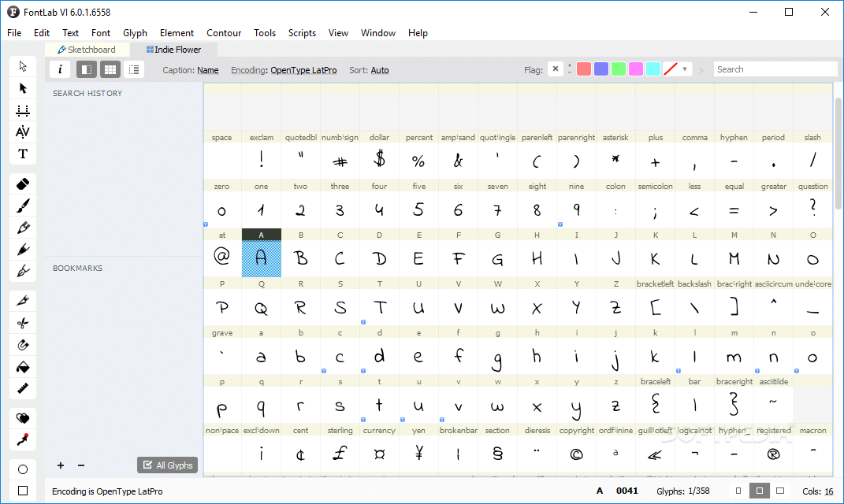
Task: Select the Scissors tool
Action: coord(23,324)
